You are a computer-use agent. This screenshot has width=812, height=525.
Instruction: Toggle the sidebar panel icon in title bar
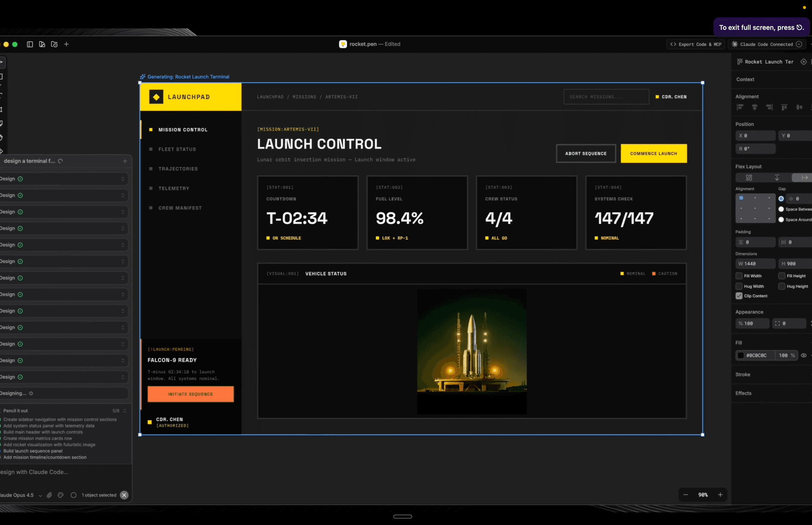point(30,44)
